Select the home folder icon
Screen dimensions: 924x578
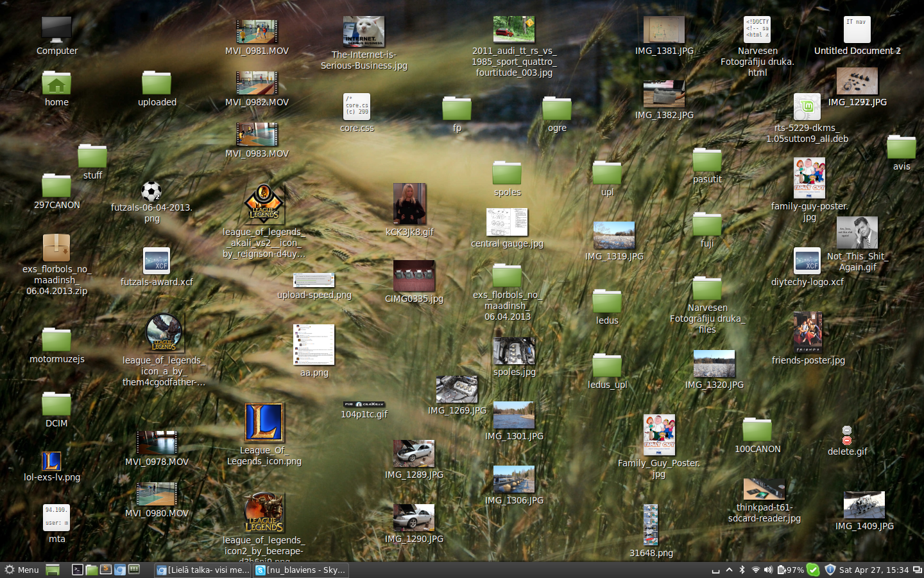pos(56,83)
